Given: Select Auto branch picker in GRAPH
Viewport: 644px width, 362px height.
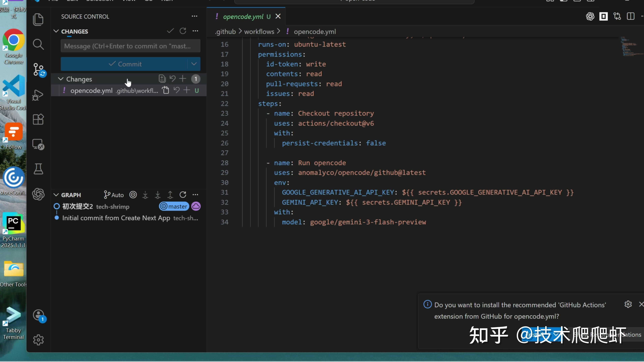Looking at the screenshot, I should [x=114, y=195].
